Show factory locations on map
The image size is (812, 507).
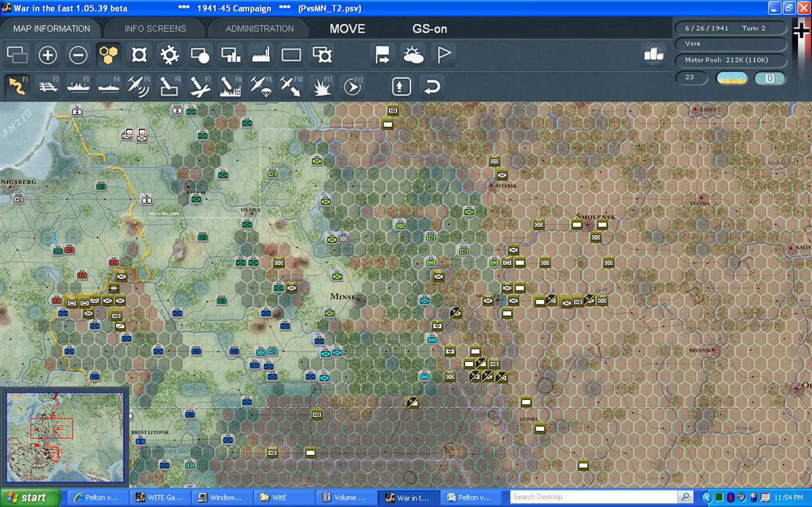[x=261, y=55]
